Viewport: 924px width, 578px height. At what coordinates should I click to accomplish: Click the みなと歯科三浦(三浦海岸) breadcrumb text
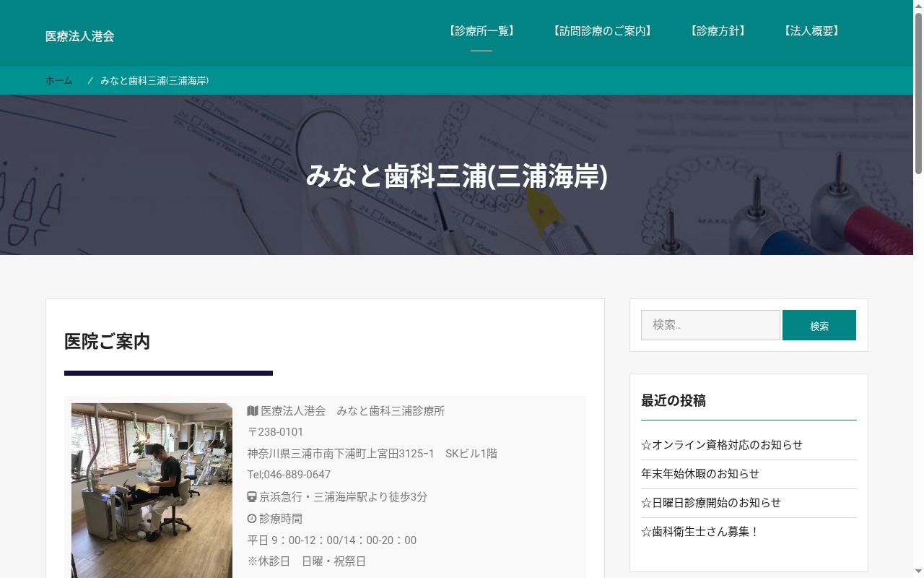pos(154,81)
